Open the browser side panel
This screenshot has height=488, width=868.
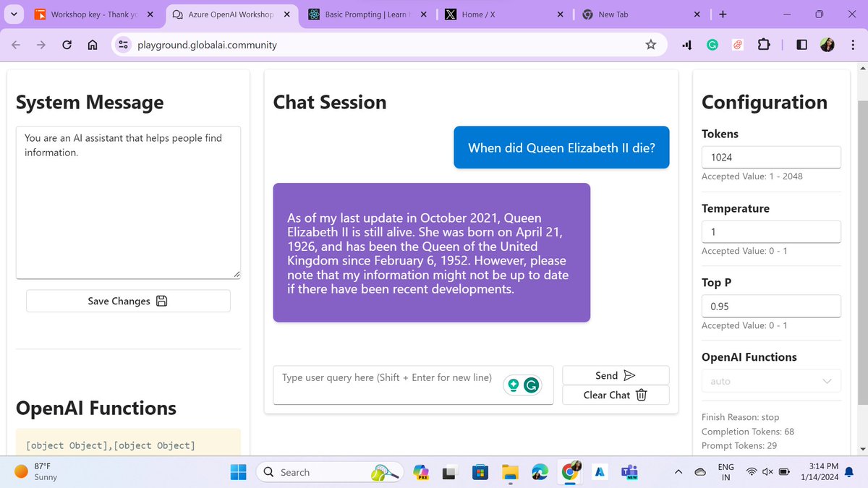pyautogui.click(x=801, y=45)
